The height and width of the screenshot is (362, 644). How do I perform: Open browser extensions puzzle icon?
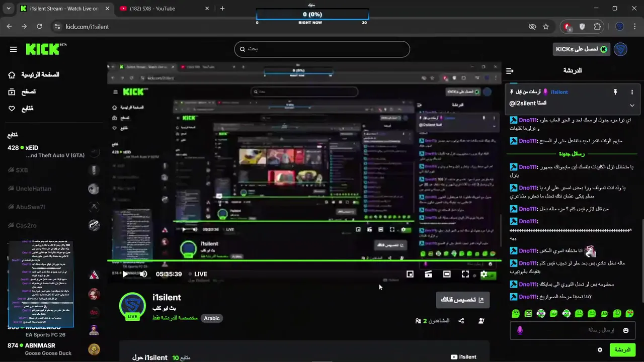[x=598, y=27]
